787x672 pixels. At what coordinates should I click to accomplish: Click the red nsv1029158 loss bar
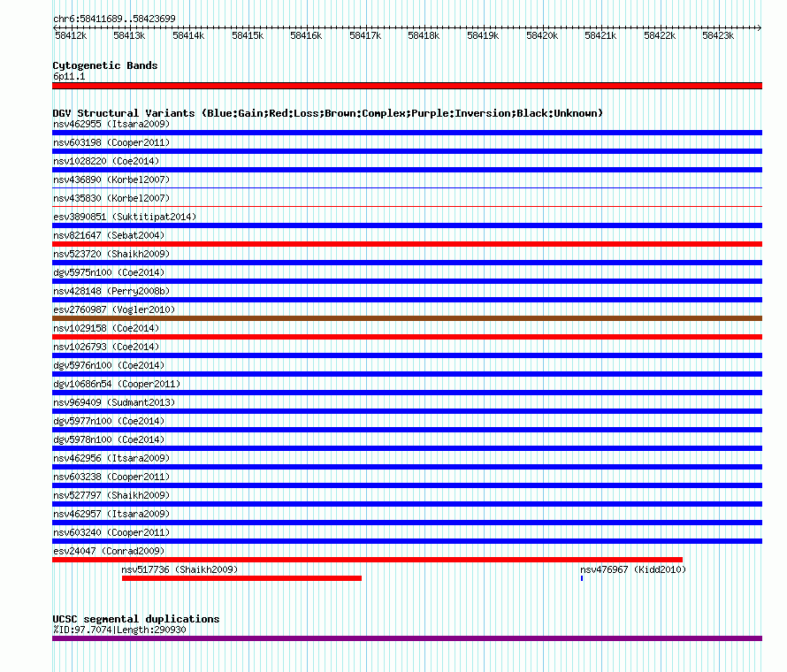tap(407, 337)
